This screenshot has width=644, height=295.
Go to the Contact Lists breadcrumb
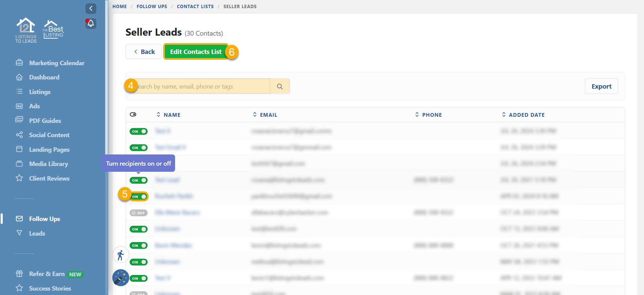(x=195, y=6)
